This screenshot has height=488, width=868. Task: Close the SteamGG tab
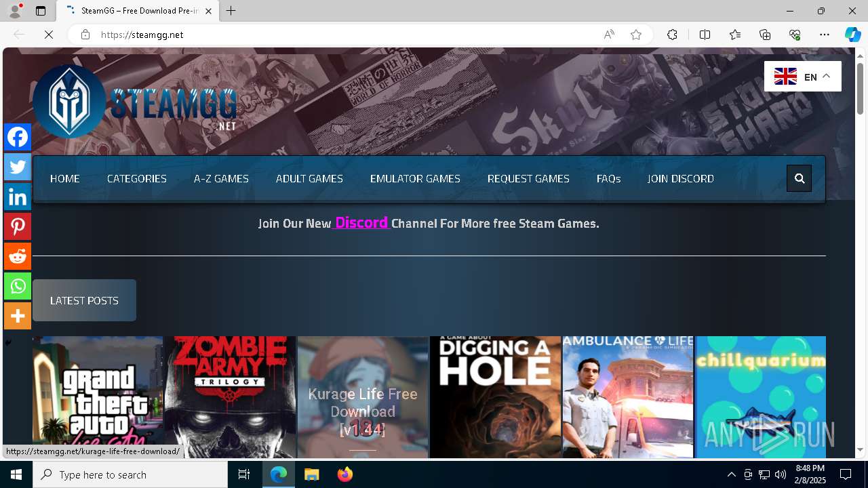tap(208, 11)
